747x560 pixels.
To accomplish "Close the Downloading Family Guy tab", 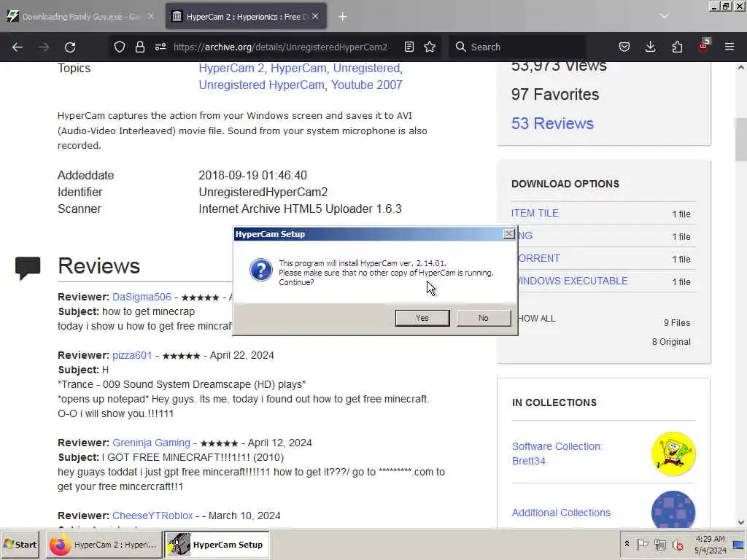I will pyautogui.click(x=150, y=16).
